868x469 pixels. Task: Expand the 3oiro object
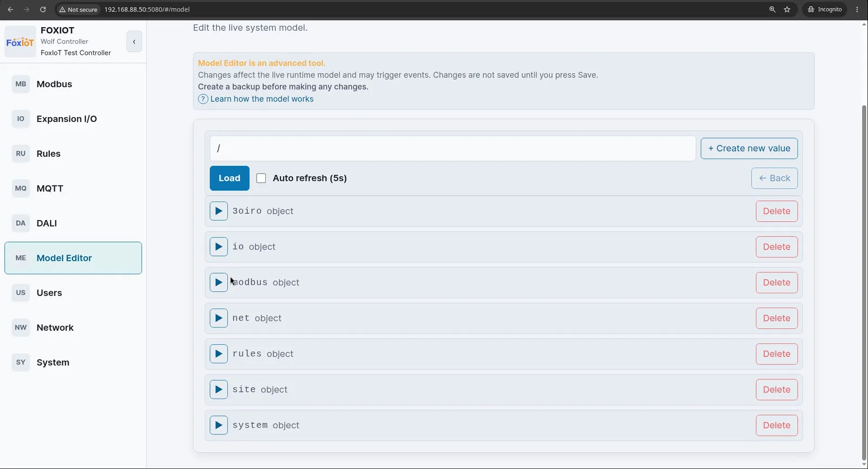219,211
